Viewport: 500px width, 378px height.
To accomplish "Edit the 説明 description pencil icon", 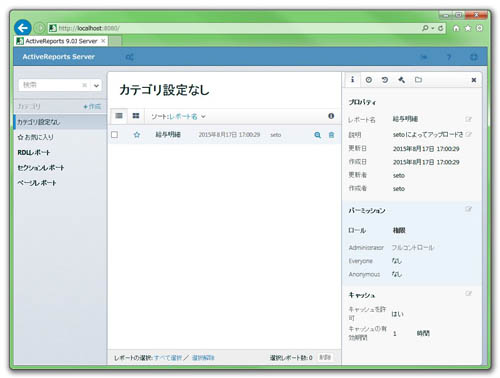I will 468,135.
